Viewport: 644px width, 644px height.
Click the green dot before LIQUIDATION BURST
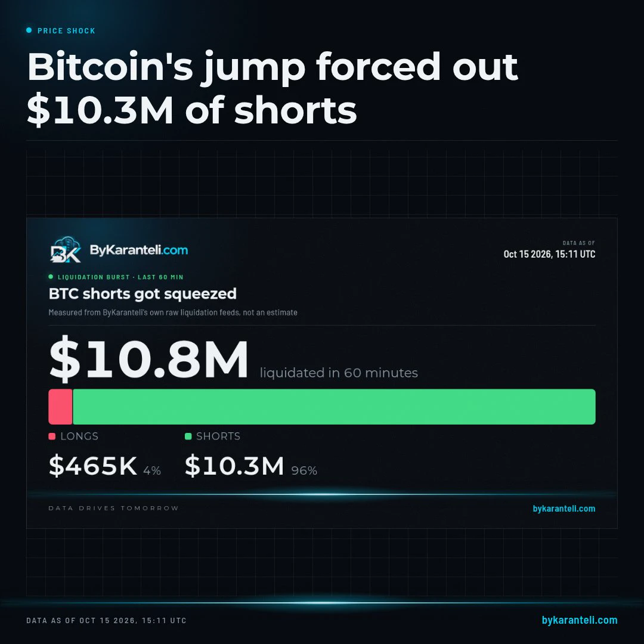[51, 277]
